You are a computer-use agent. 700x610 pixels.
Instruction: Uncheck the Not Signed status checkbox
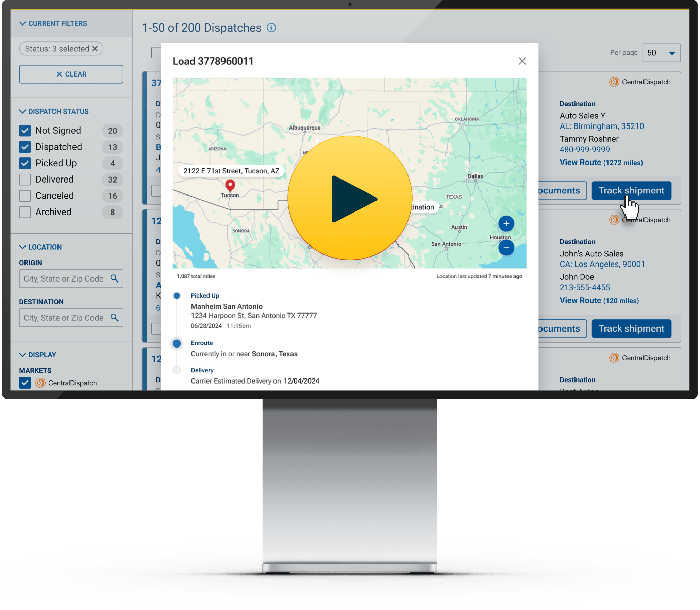click(25, 130)
